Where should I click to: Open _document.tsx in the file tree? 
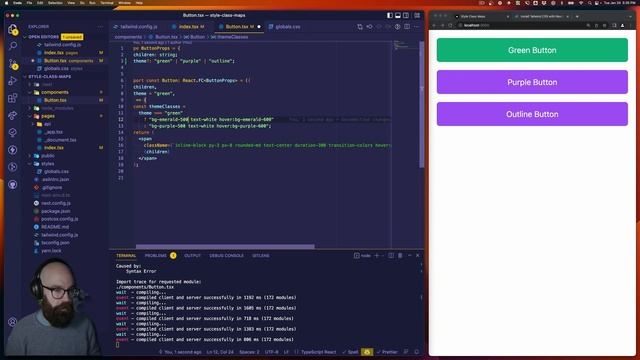[x=60, y=140]
